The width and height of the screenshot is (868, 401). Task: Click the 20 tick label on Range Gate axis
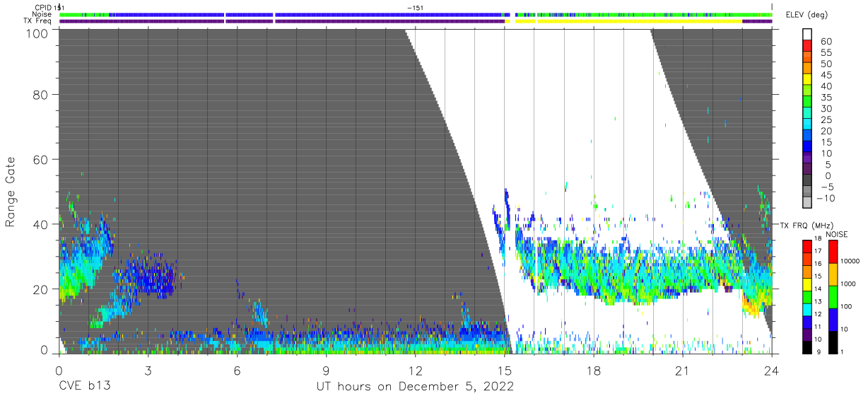42,289
